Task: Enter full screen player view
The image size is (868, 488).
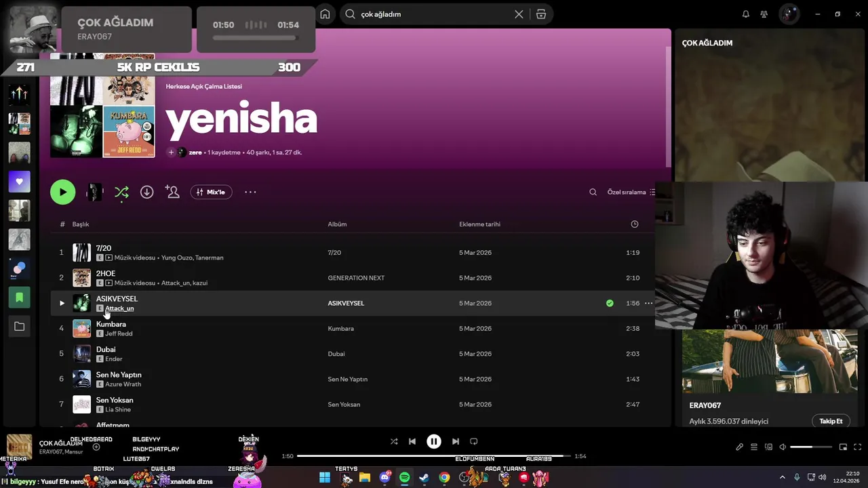Action: (857, 447)
